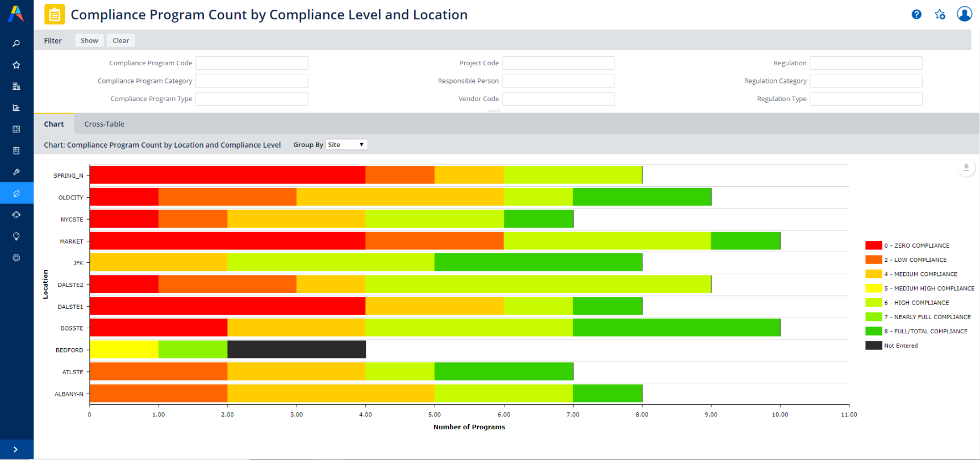Image resolution: width=980 pixels, height=460 pixels.
Task: Open the user profile icon
Action: (x=964, y=14)
